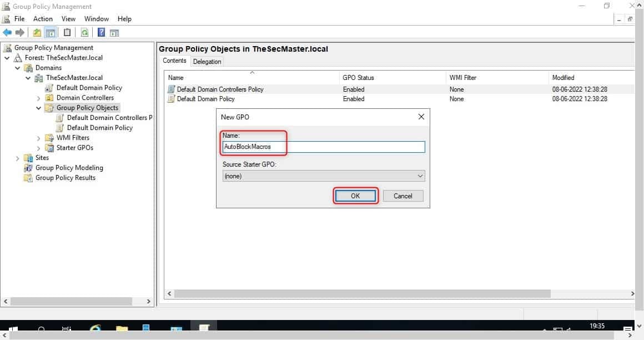Open the Action menu
The width and height of the screenshot is (644, 340).
coord(43,19)
